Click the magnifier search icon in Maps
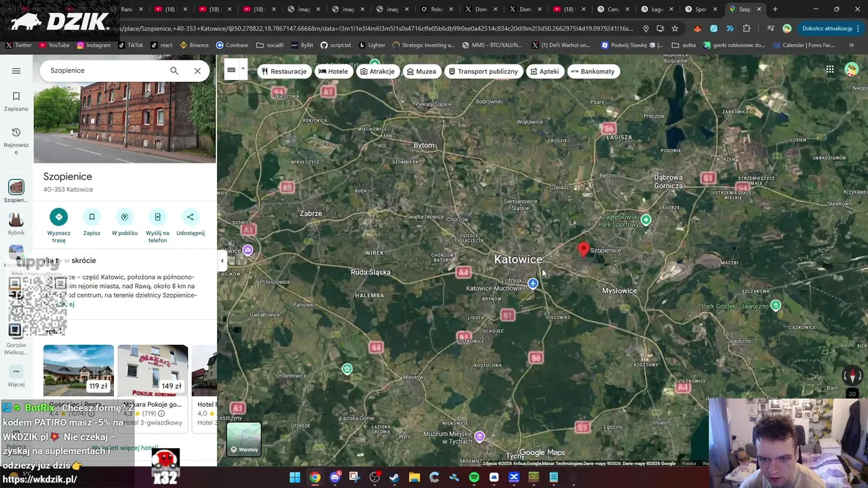The image size is (868, 488). 174,70
